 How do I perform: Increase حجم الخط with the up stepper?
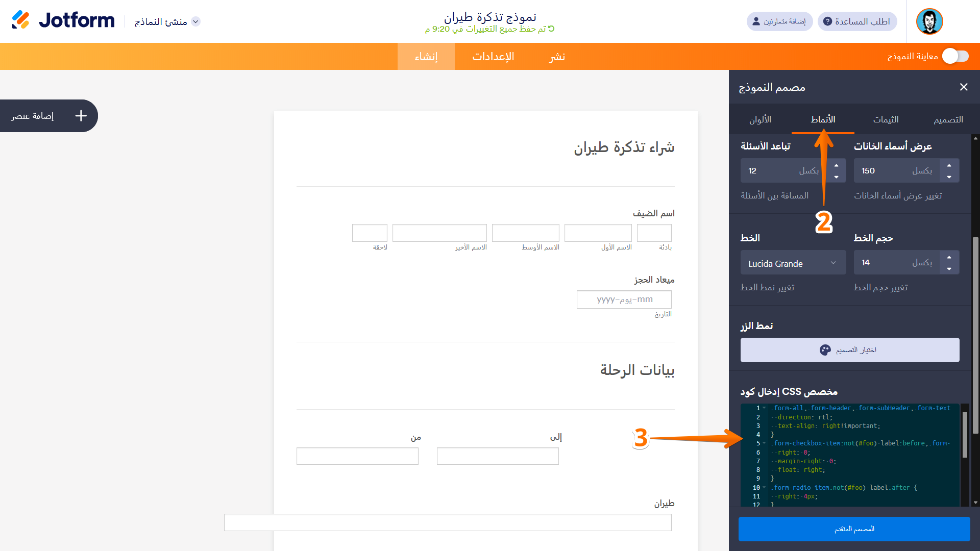[949, 257]
